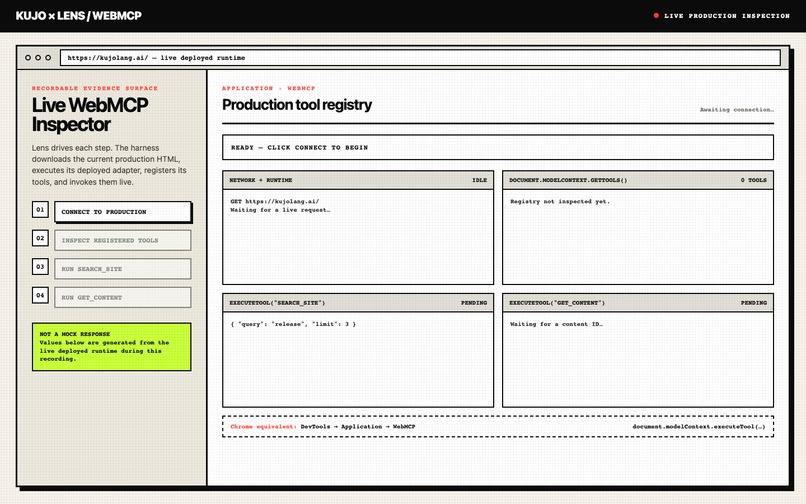The height and width of the screenshot is (504, 806).
Task: Click the Connect to Production button
Action: [x=123, y=212]
